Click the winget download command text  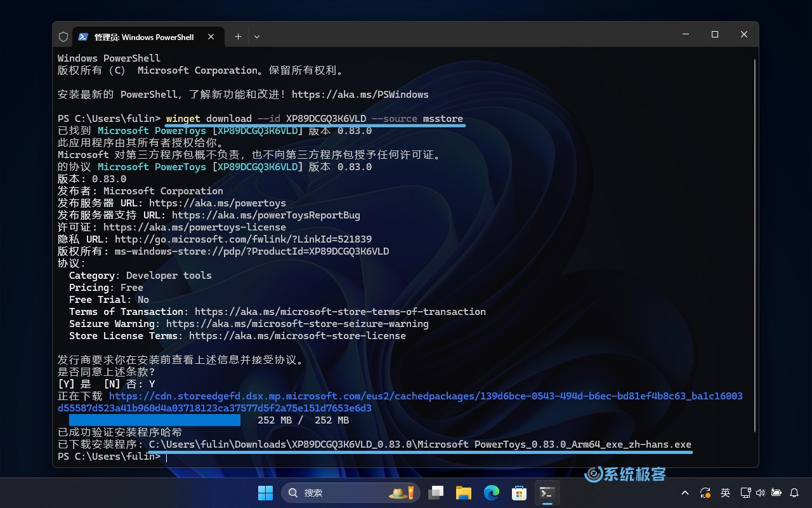(315, 119)
